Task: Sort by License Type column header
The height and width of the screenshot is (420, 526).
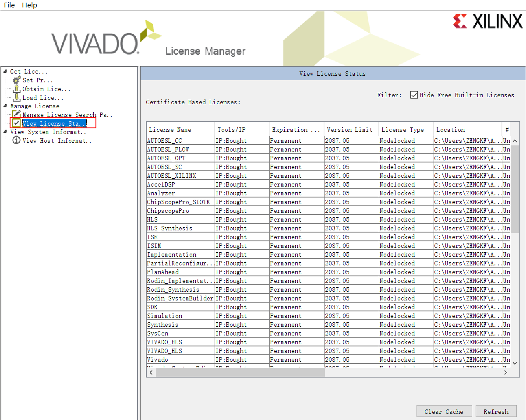Action: 406,130
